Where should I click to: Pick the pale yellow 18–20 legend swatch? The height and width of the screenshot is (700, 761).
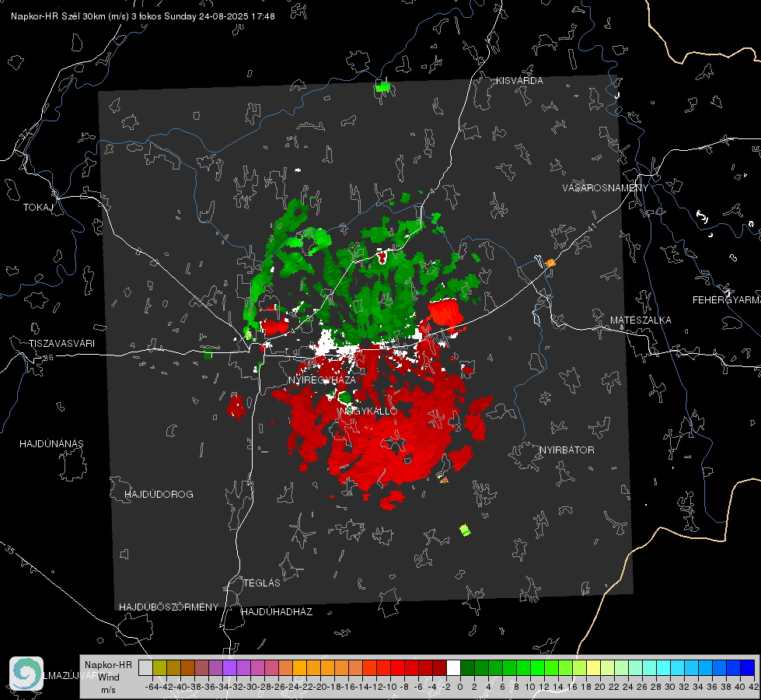[x=593, y=667]
